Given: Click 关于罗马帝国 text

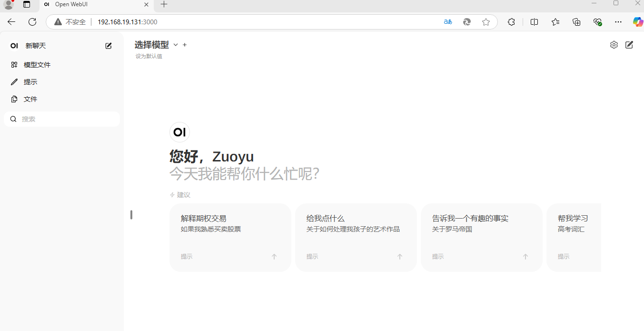Looking at the screenshot, I should coord(452,229).
